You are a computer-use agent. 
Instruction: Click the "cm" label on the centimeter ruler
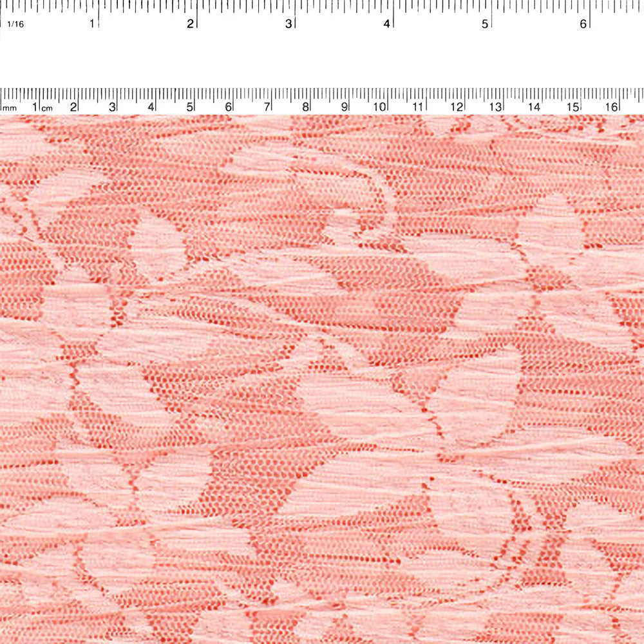pos(47,108)
